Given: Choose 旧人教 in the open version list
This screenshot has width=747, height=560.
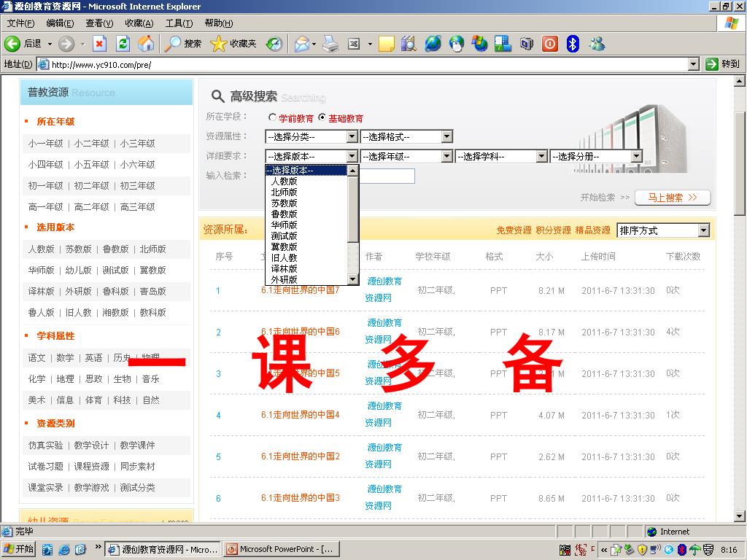Looking at the screenshot, I should coord(285,257).
